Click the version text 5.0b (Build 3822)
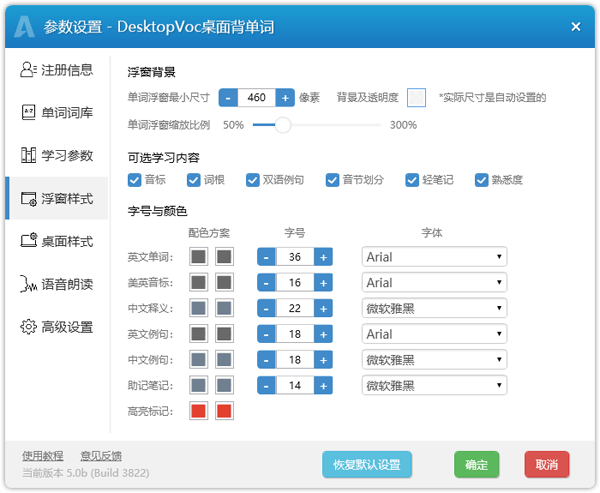 [108, 473]
